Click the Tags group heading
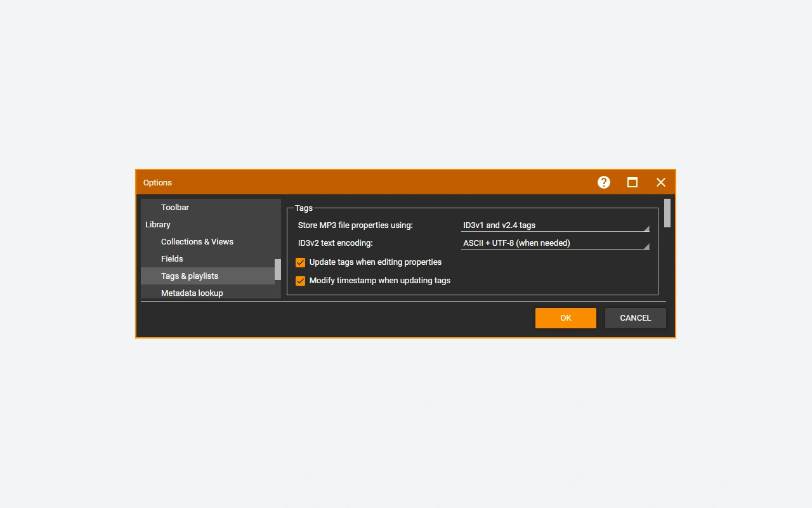This screenshot has height=508, width=812. coord(304,208)
